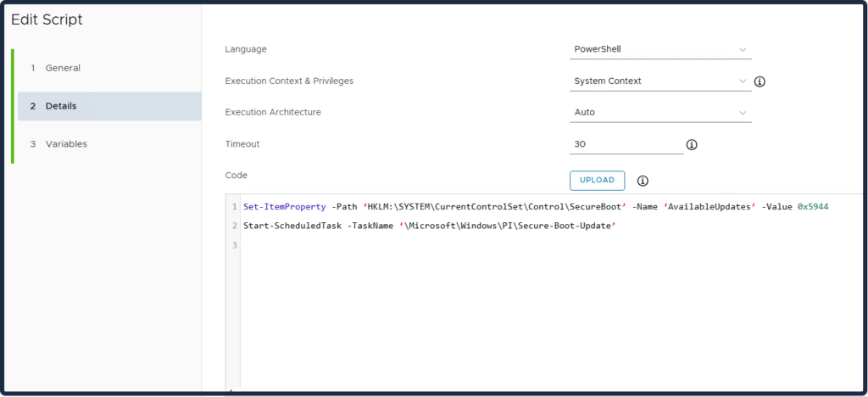Click line number 2 in editor gutter
This screenshot has width=868, height=397.
tap(235, 226)
